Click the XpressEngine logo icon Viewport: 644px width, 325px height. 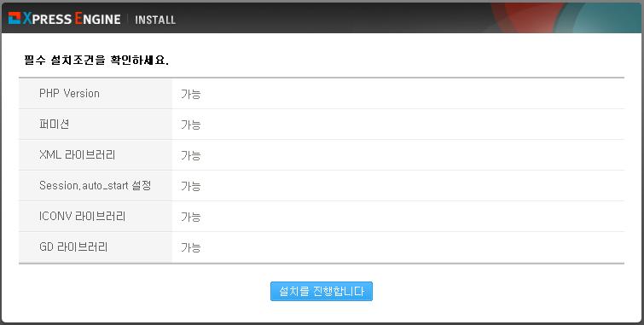[15, 19]
